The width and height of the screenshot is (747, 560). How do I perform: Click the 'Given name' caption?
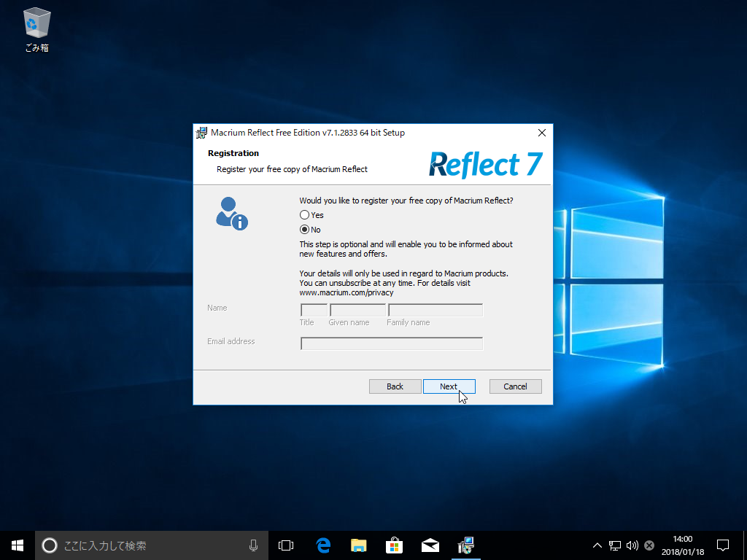tap(349, 322)
